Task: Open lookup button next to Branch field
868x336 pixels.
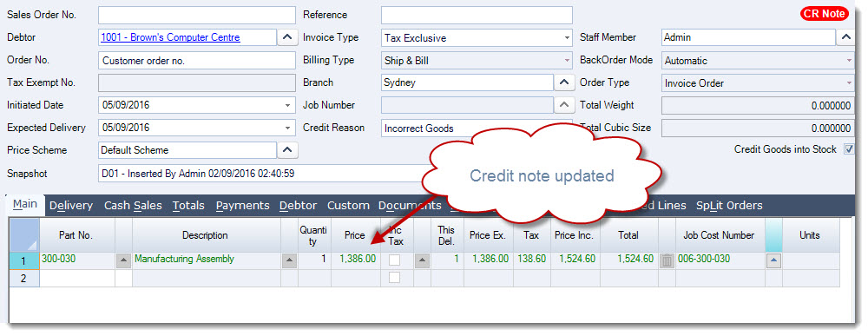Action: (x=563, y=82)
